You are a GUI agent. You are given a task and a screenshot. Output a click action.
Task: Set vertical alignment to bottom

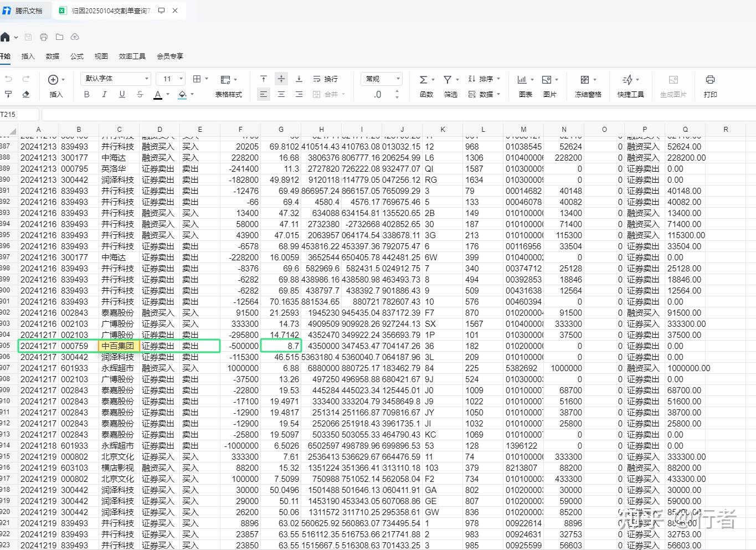[299, 79]
